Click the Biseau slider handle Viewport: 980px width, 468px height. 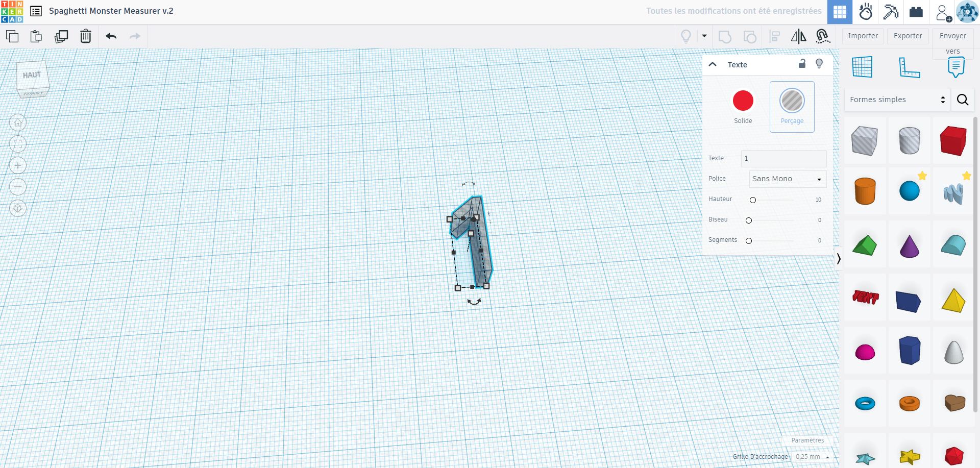(749, 220)
